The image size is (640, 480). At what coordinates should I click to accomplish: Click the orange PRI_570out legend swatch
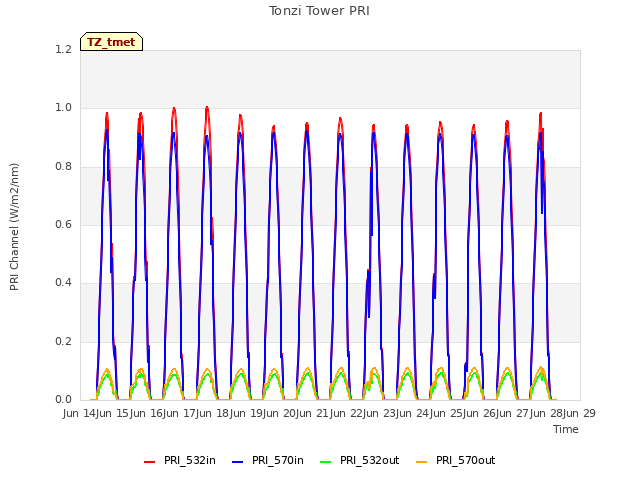coord(422,462)
